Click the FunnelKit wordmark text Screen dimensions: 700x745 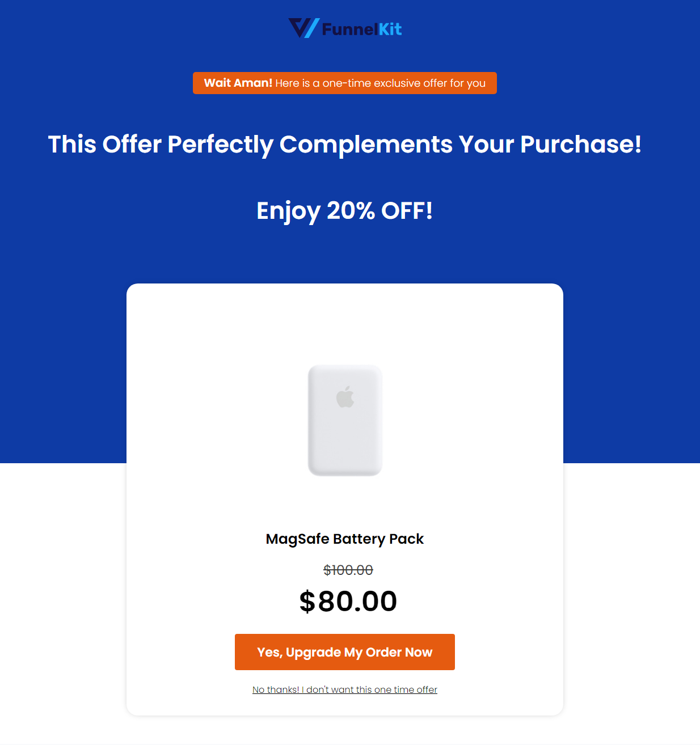point(361,29)
